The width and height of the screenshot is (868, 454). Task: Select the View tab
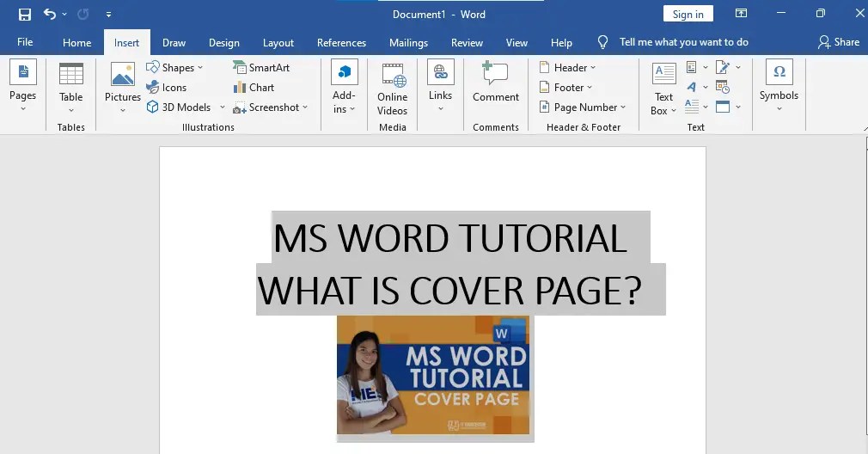coord(517,43)
